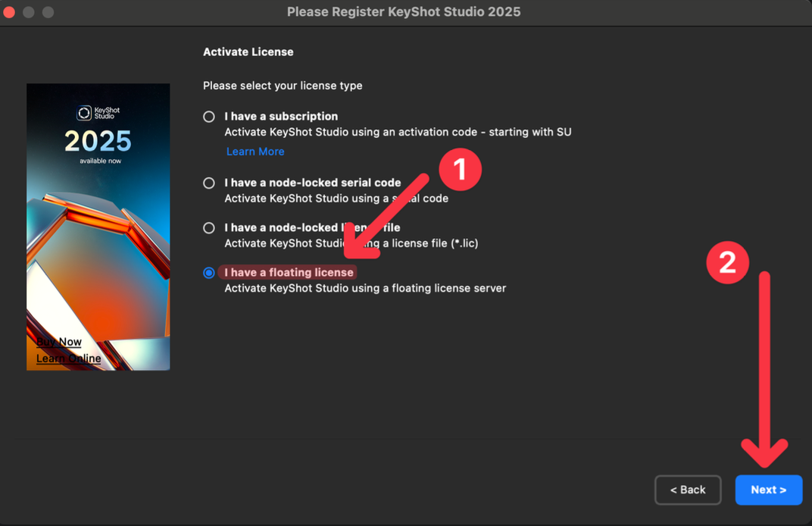Click the KeyShot Studio logo icon in banner
Screen dimensions: 812x526
(84, 113)
